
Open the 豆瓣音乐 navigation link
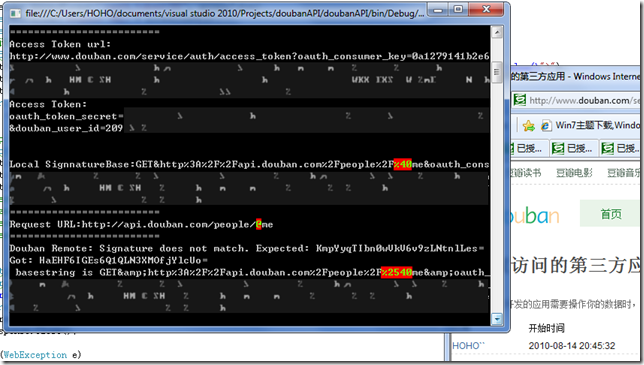pos(623,173)
